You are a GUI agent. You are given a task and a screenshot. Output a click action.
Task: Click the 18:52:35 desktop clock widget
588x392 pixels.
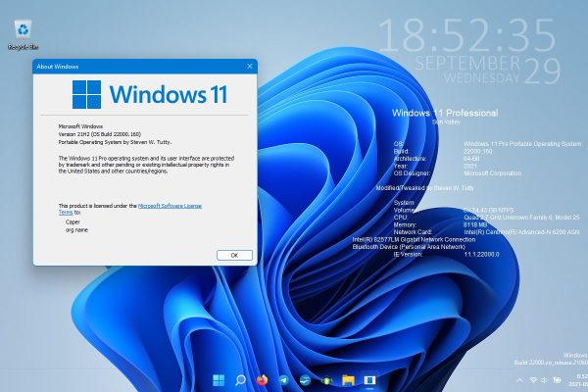pos(467,35)
